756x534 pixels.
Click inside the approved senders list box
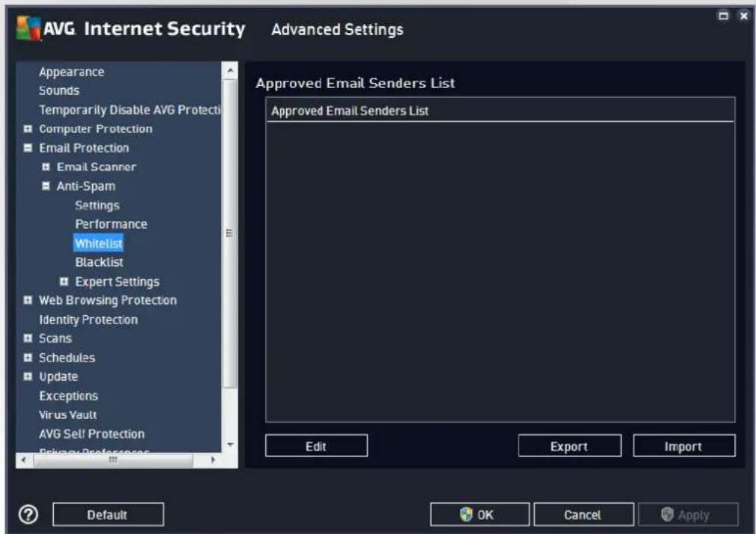(x=500, y=273)
